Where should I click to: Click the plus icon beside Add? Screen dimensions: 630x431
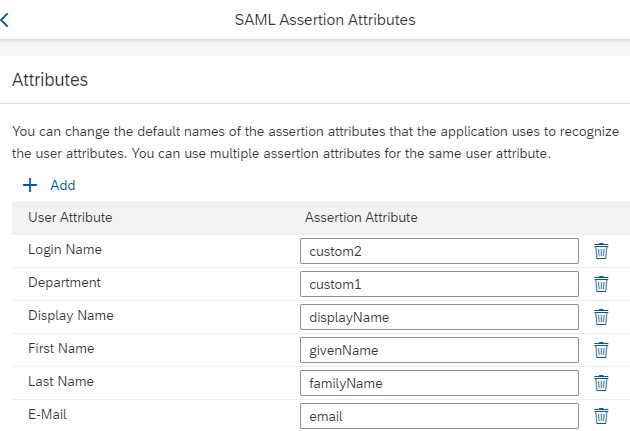click(x=30, y=185)
